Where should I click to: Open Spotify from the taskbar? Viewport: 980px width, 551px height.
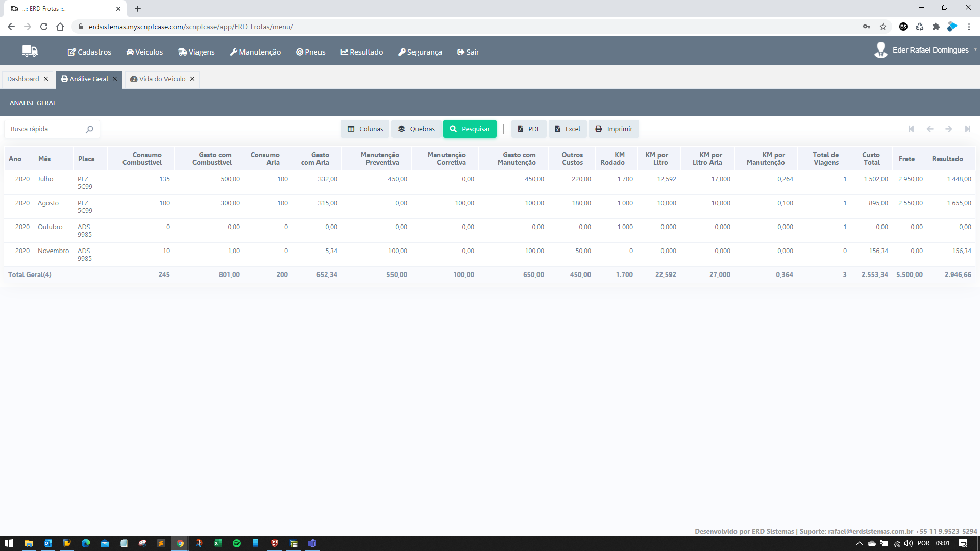[237, 543]
